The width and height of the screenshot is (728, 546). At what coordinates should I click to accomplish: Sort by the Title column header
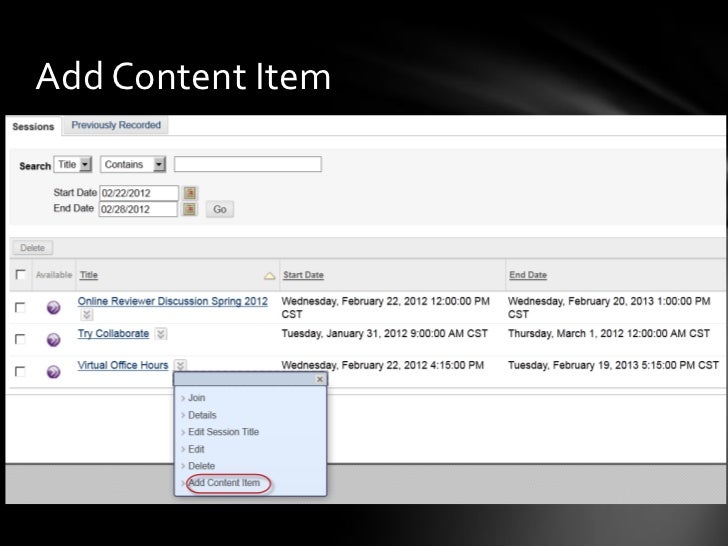click(89, 275)
